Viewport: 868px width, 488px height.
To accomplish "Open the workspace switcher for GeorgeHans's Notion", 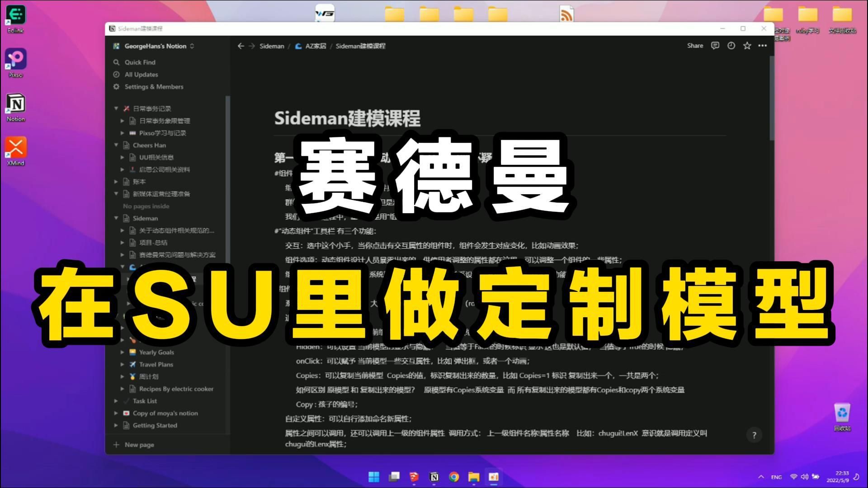I will point(191,46).
